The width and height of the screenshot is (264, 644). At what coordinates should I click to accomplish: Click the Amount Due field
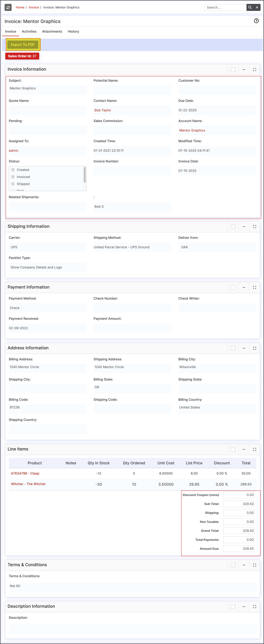(239, 548)
